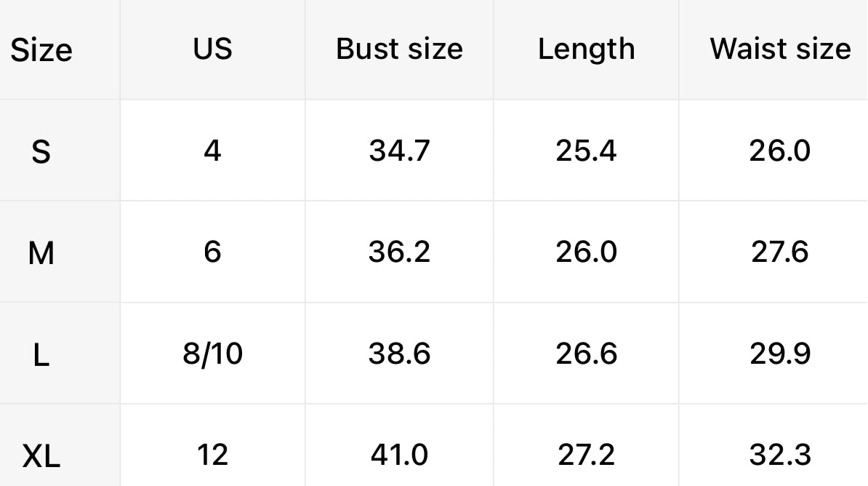Select the L size row label
The width and height of the screenshot is (868, 486).
coord(41,355)
